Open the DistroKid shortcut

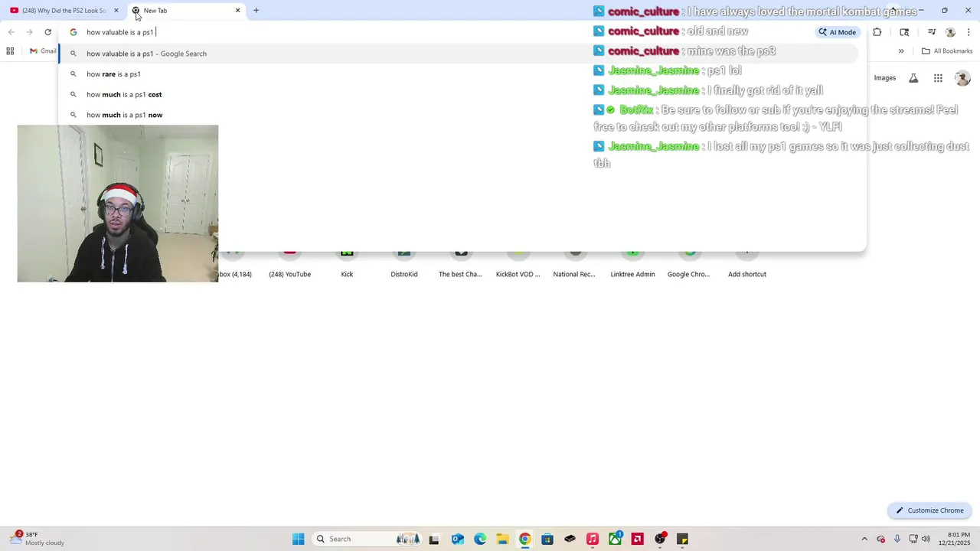404,264
